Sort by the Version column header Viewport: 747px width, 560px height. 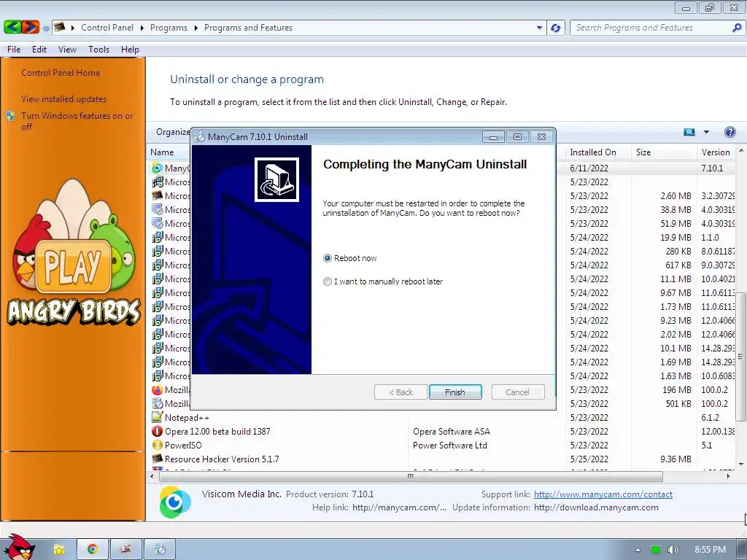716,152
